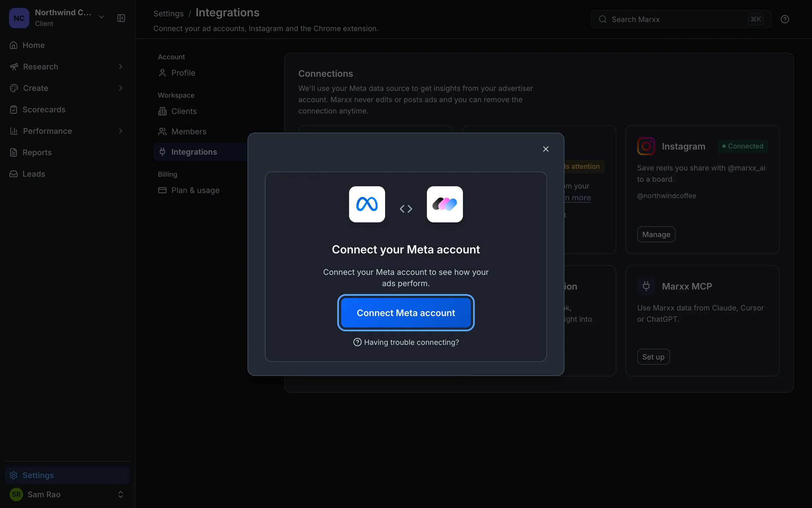Click the Integrations plug icon

(162, 152)
